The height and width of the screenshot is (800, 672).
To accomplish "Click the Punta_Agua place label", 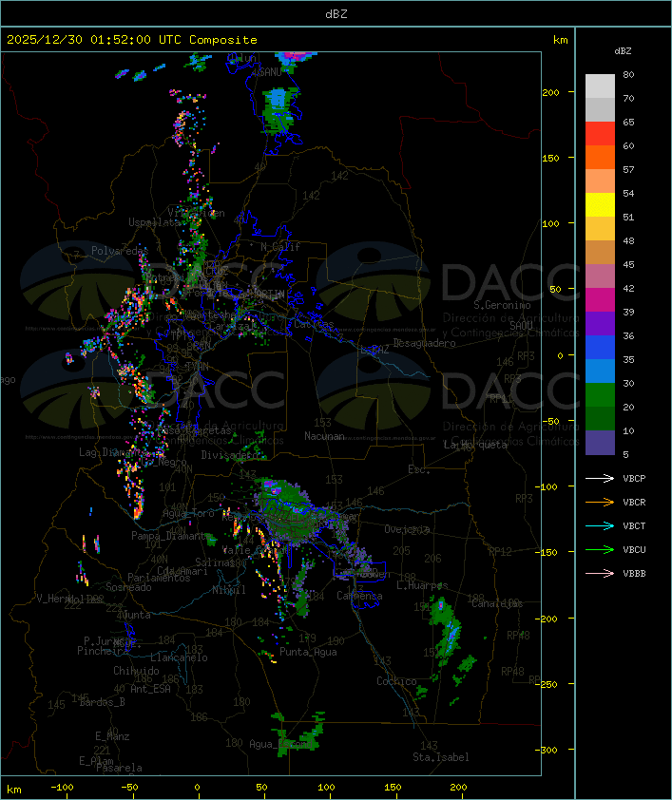I will point(308,652).
